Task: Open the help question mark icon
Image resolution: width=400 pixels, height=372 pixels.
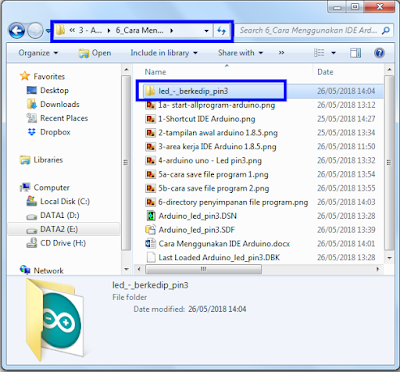Action: (x=379, y=53)
